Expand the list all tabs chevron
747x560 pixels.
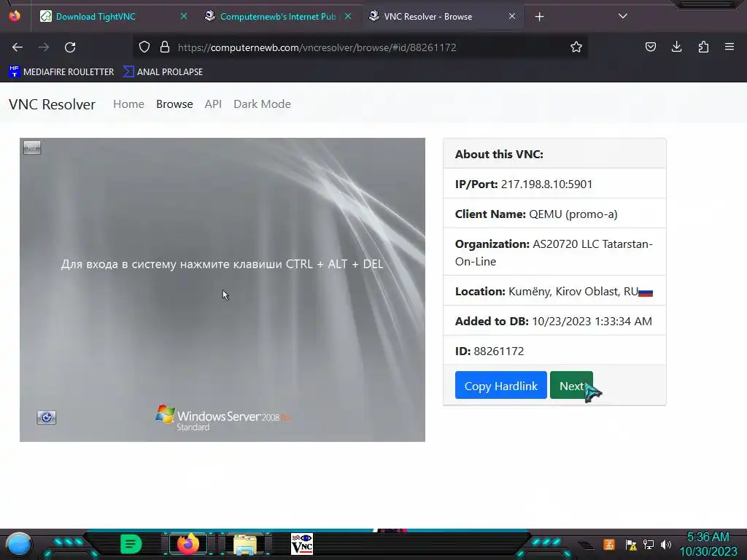tap(623, 16)
